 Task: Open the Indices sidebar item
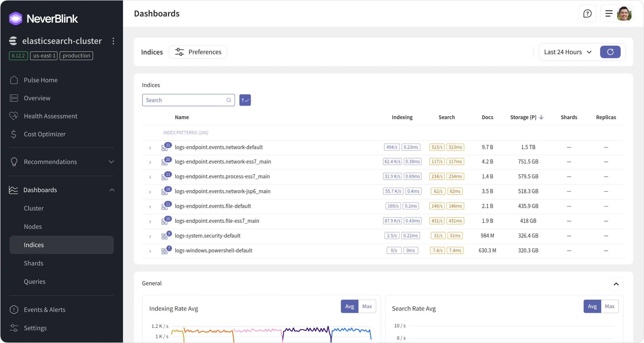click(x=61, y=245)
